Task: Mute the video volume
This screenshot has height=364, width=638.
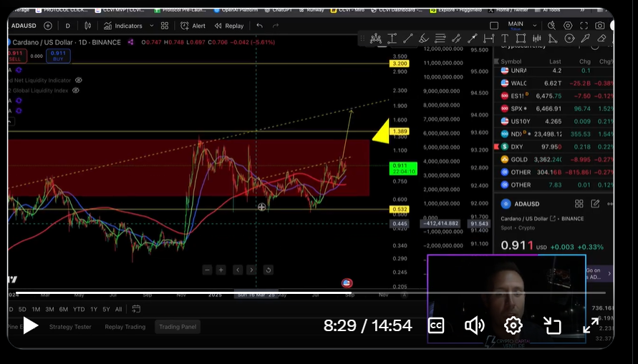Action: tap(475, 325)
